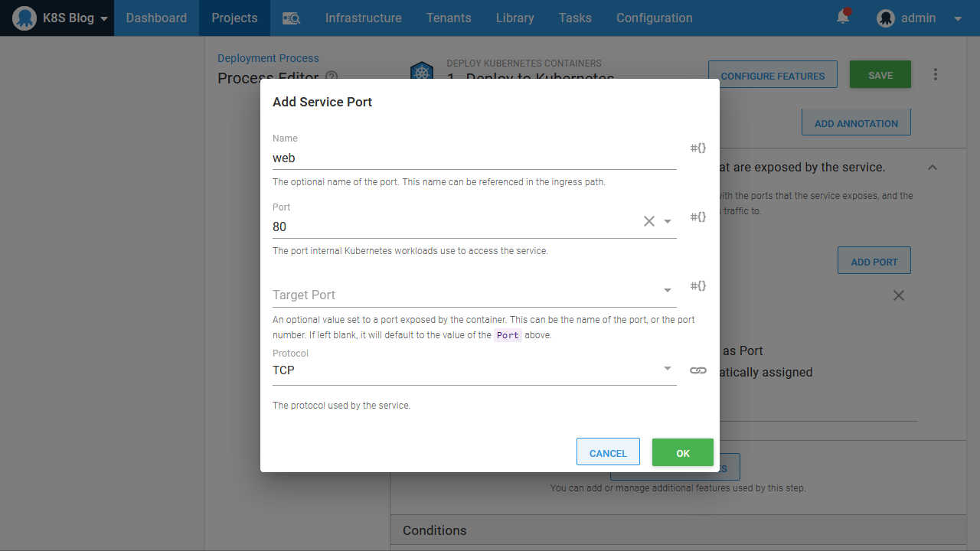The height and width of the screenshot is (551, 980).
Task: Click the variable binding icon beside Target Port
Action: pyautogui.click(x=697, y=286)
